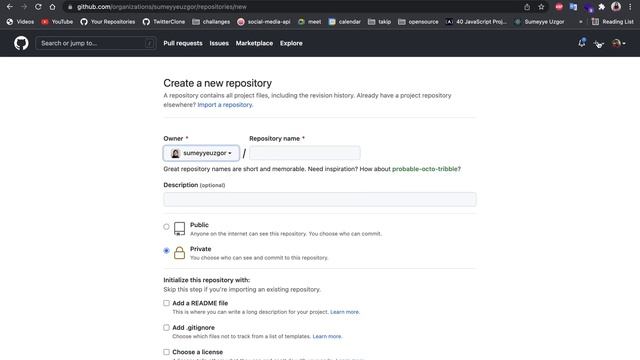Click the share page icon in address bar
Screen dimensions: 640x360
coord(527,7)
